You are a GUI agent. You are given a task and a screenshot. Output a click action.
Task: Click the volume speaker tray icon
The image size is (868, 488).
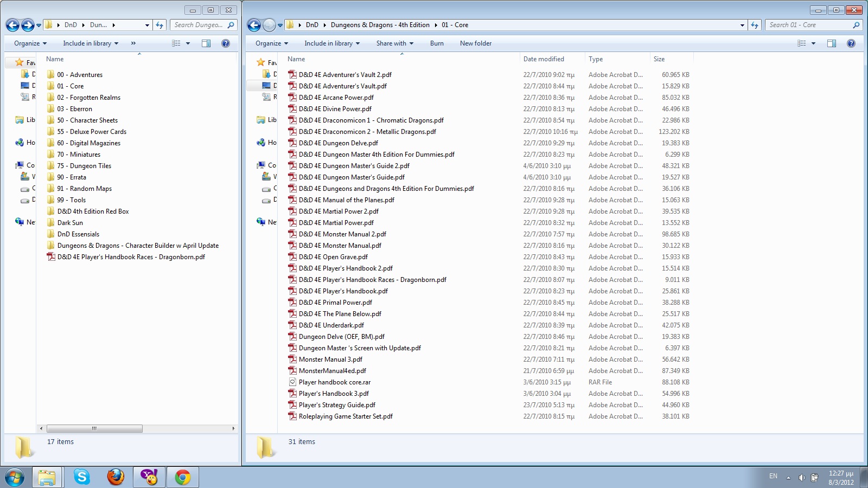point(802,477)
